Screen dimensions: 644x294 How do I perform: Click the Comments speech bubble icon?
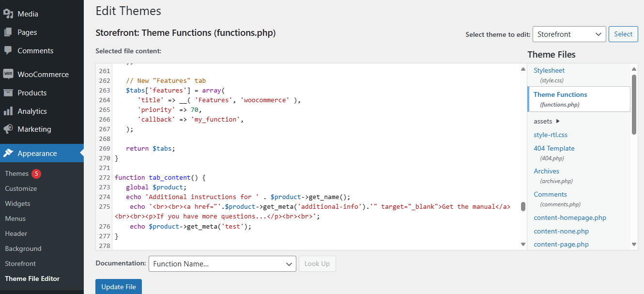pos(8,50)
